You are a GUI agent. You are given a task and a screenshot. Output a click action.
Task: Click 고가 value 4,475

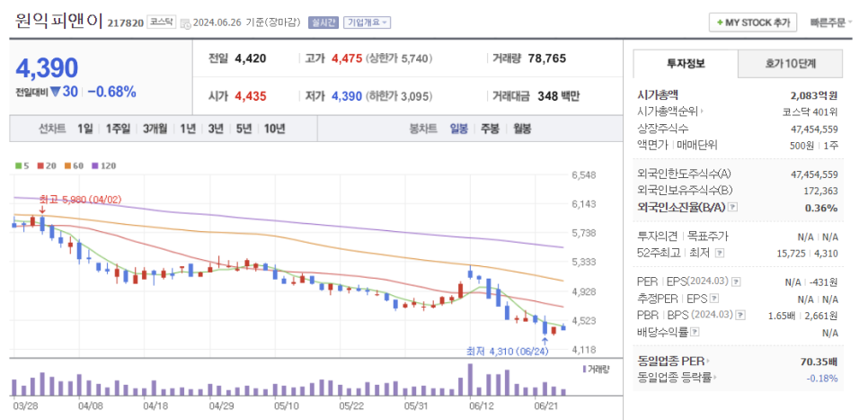347,58
